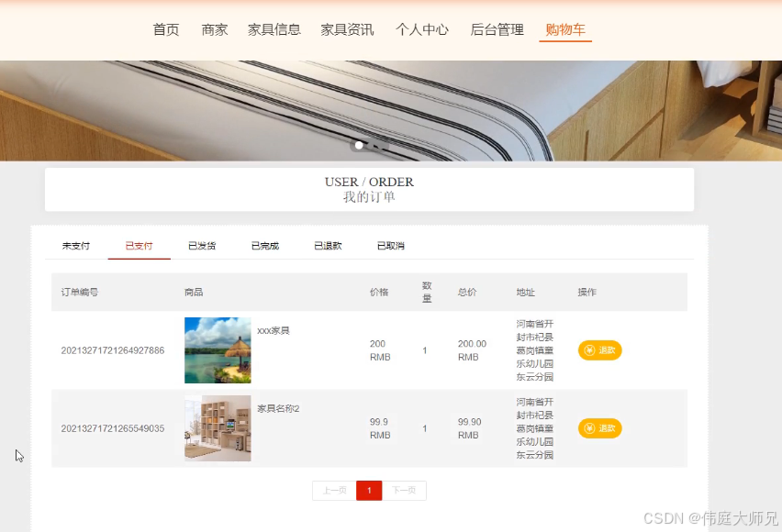The height and width of the screenshot is (532, 782).
Task: Go to 后台管理
Action: (497, 30)
